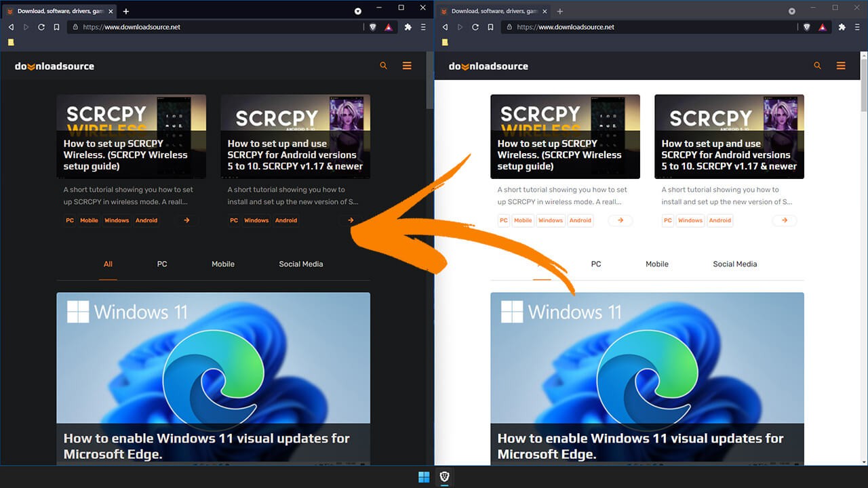Open extensions puzzle icon in left window
Image resolution: width=868 pixels, height=488 pixels.
[408, 27]
